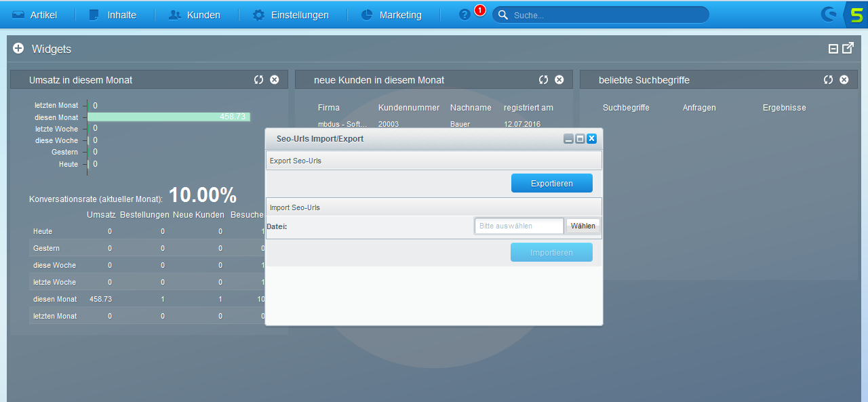Viewport: 868px width, 402px height.
Task: Close the beliebte Suchbegriffe widget
Action: [844, 80]
